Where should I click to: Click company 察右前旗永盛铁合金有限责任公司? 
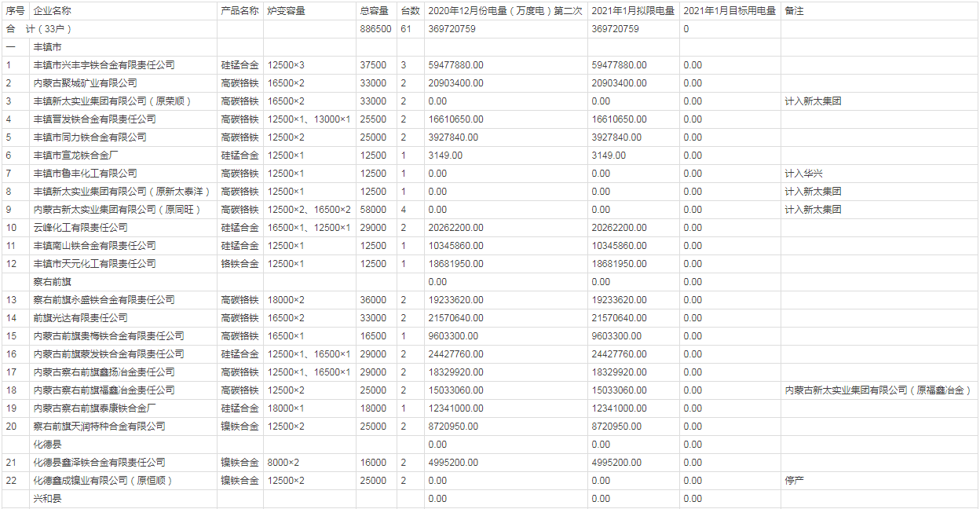pyautogui.click(x=104, y=300)
